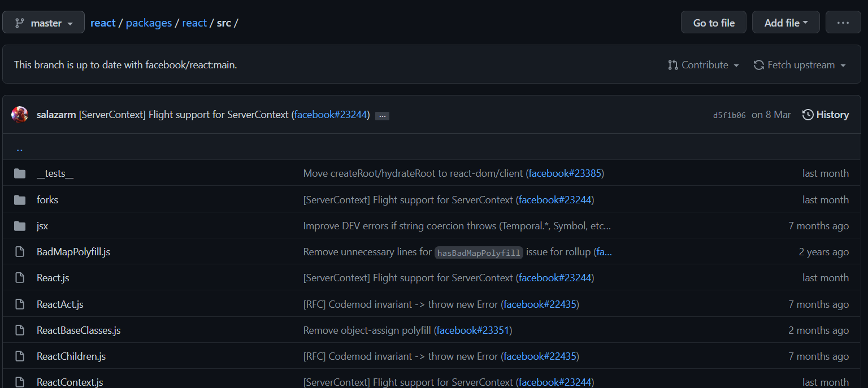The height and width of the screenshot is (388, 868).
Task: Click '7 months ago' in the jsx row
Action: pyautogui.click(x=819, y=226)
